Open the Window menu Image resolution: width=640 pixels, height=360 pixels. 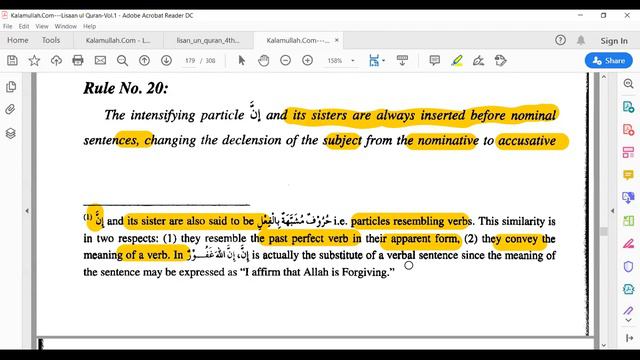click(x=65, y=26)
